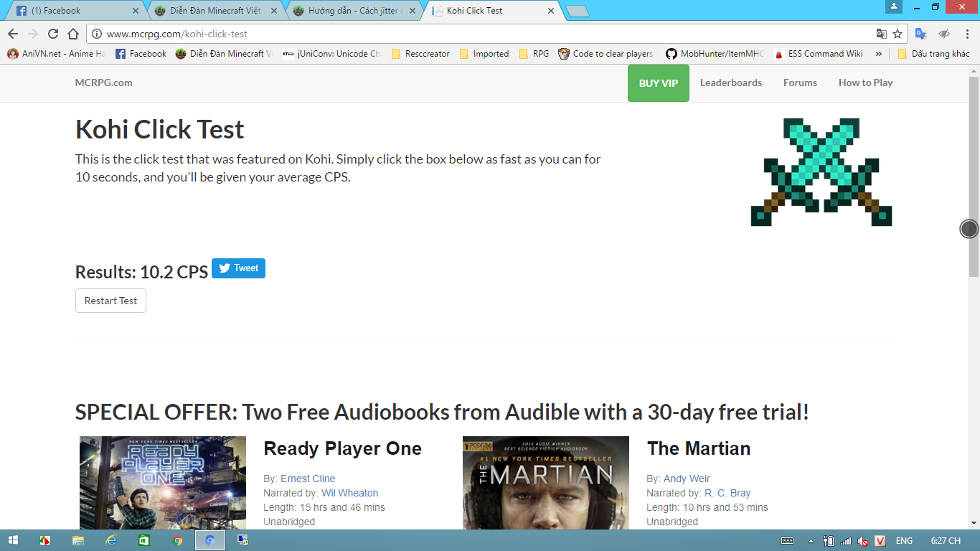The height and width of the screenshot is (551, 980).
Task: Tweet the 10.2 CPS result
Action: pyautogui.click(x=238, y=268)
